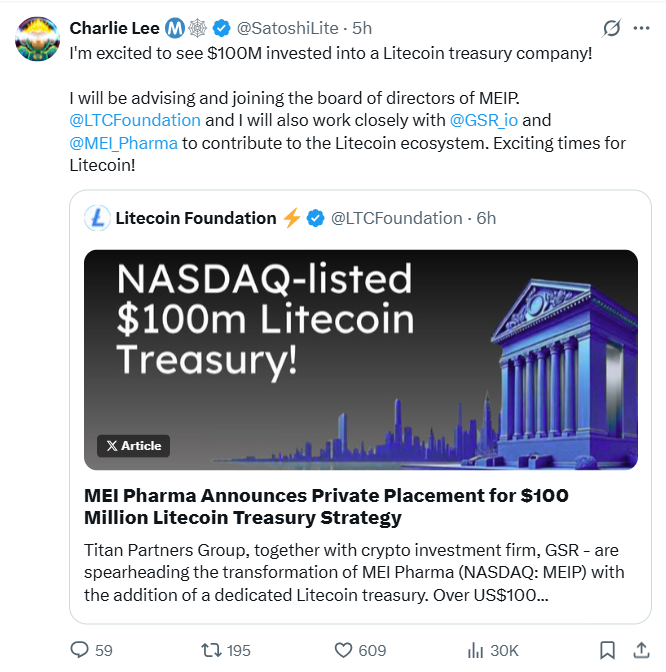Open Charlie Lee's profile avatar
Image resolution: width=666 pixels, height=672 pixels.
(x=38, y=38)
